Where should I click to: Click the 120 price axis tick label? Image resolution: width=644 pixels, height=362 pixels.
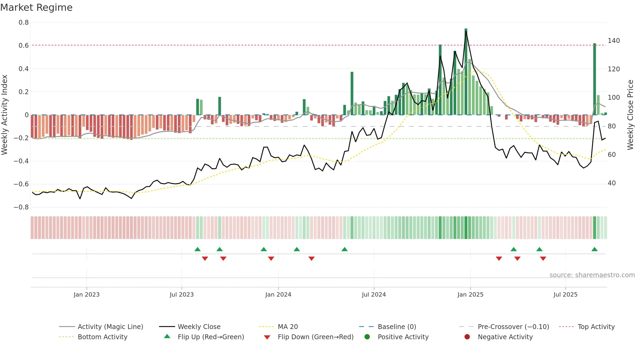click(x=614, y=69)
